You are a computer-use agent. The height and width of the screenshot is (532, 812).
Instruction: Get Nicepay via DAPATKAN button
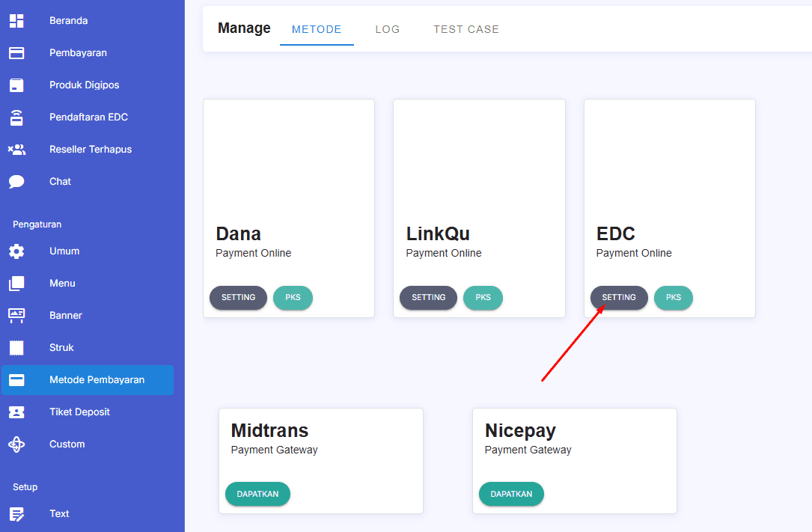511,494
